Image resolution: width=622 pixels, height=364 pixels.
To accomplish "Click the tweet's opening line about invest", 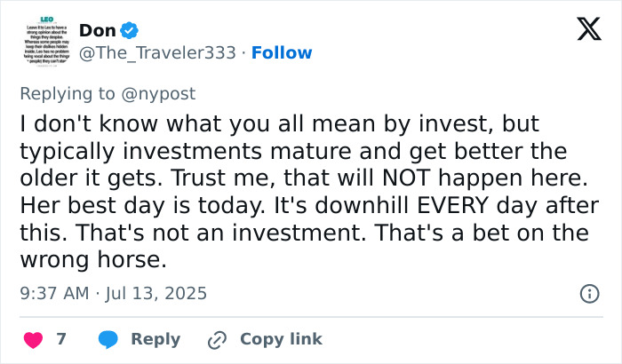I will (x=278, y=123).
